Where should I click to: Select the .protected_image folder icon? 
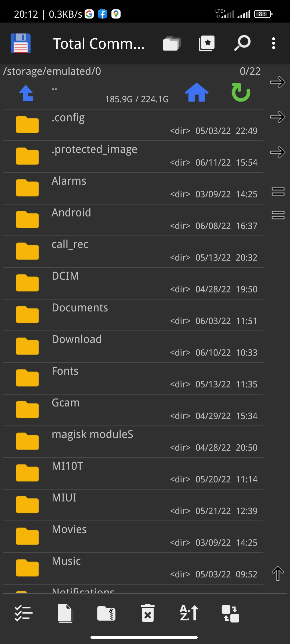pyautogui.click(x=27, y=156)
